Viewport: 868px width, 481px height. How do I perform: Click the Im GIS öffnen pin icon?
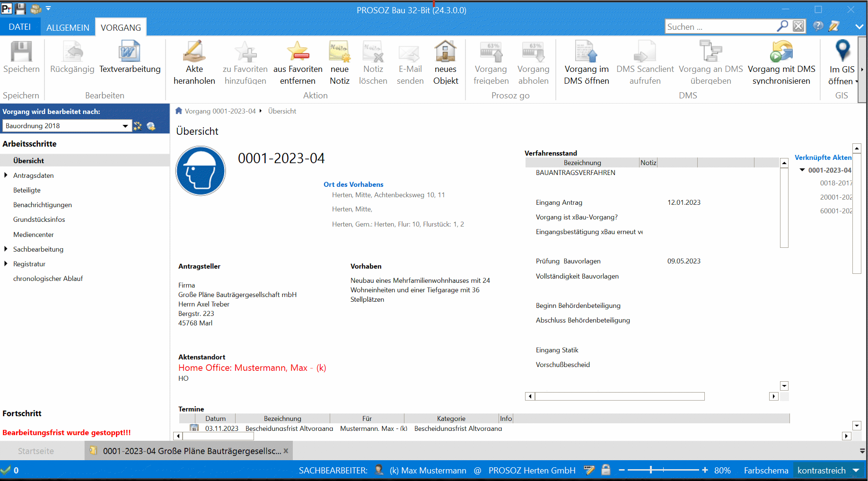842,51
